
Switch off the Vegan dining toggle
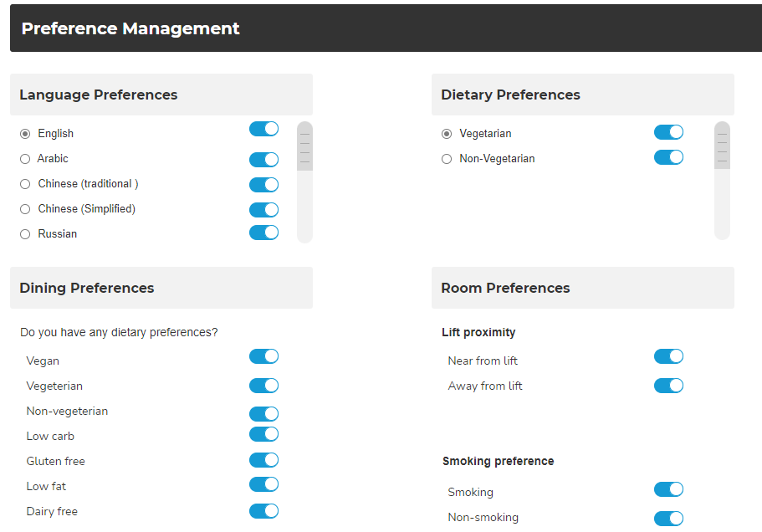(263, 356)
